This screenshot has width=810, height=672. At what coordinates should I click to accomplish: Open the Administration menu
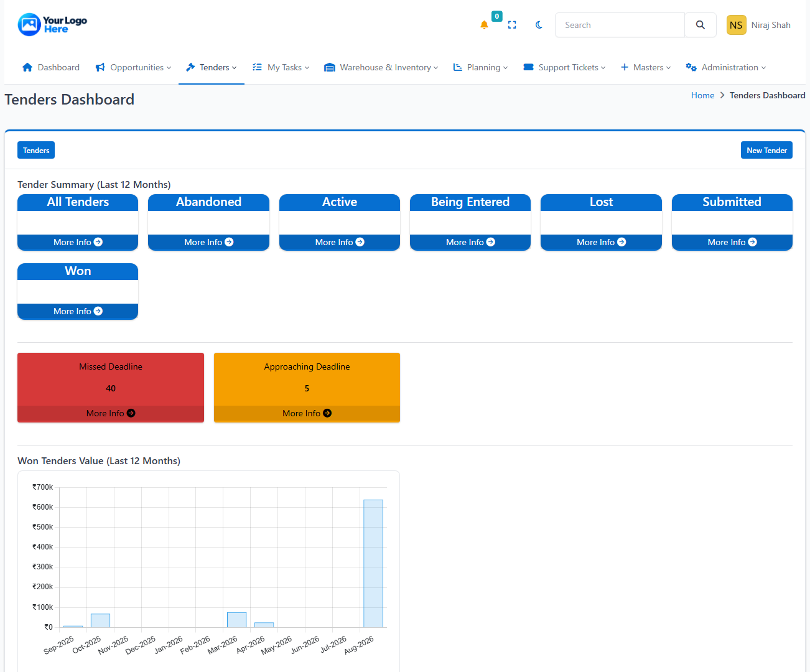(725, 67)
